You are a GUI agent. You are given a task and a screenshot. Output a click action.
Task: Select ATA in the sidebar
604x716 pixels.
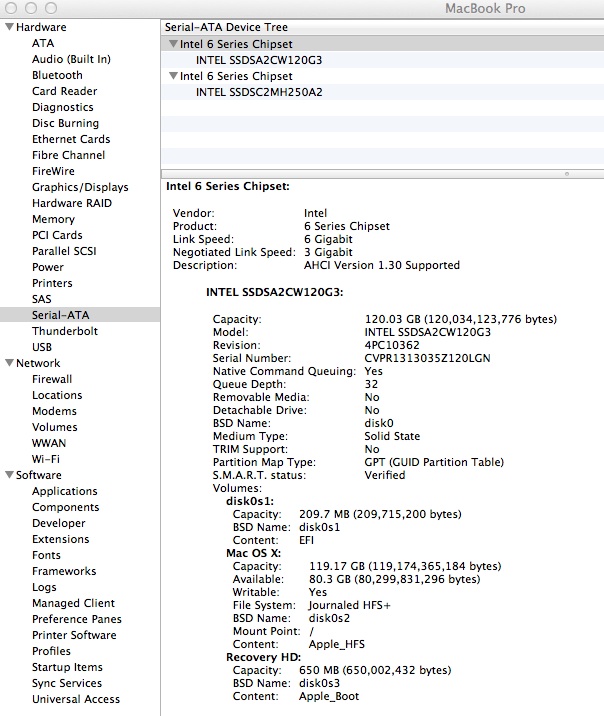[x=43, y=43]
